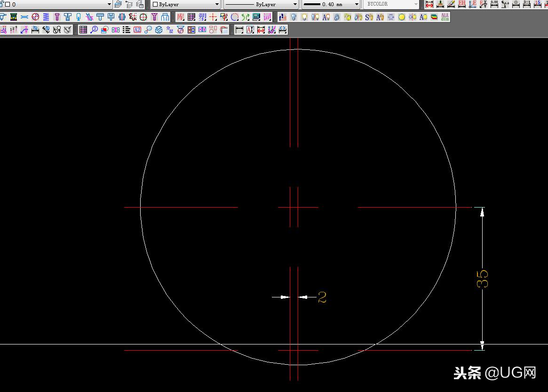Screen dimensions: 548x392
Task: Open the layer 0 dropdown list
Action: pyautogui.click(x=109, y=4)
